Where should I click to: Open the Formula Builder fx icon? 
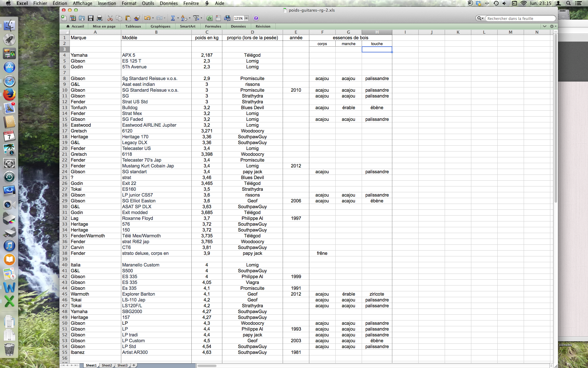(x=209, y=18)
